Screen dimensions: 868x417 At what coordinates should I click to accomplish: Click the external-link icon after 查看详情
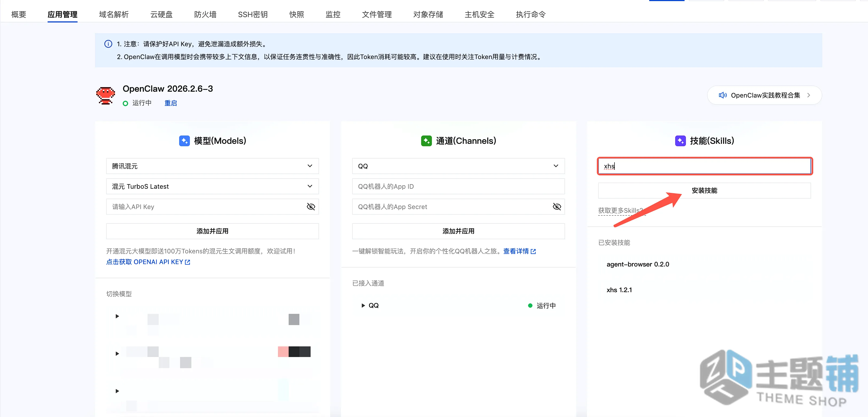click(x=533, y=251)
